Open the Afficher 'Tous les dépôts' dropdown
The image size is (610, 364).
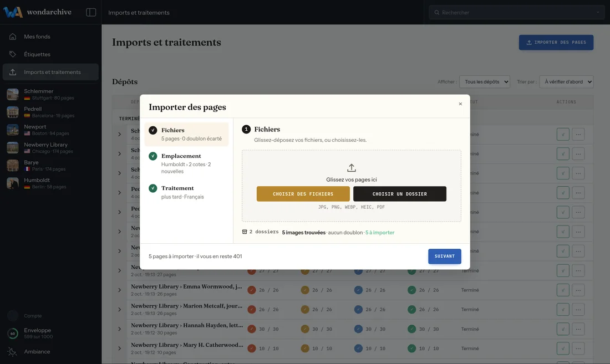click(484, 81)
